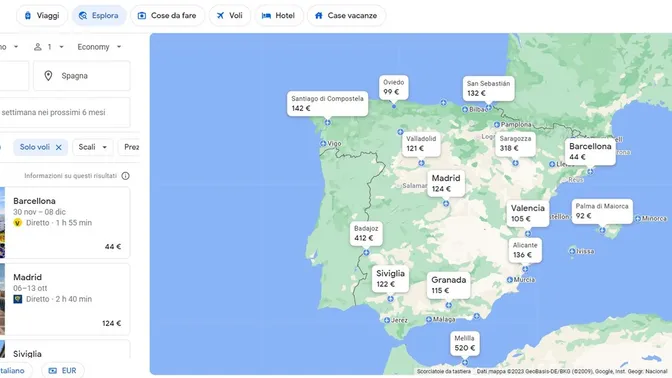
Task: Change currency with the EUR button
Action: (63, 371)
